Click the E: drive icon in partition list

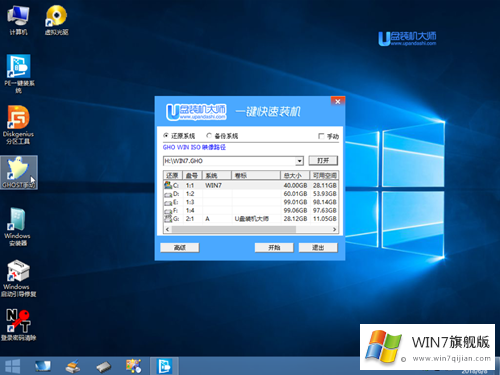pyautogui.click(x=168, y=202)
